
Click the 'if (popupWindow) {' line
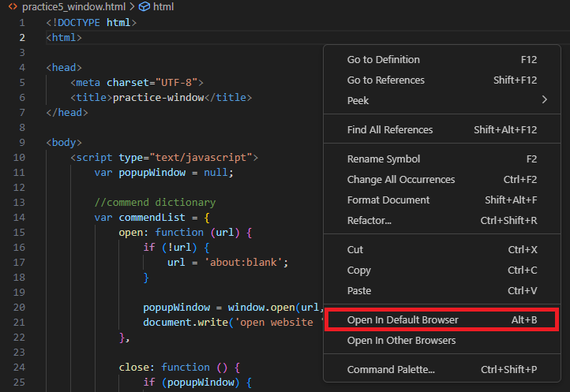[197, 383]
